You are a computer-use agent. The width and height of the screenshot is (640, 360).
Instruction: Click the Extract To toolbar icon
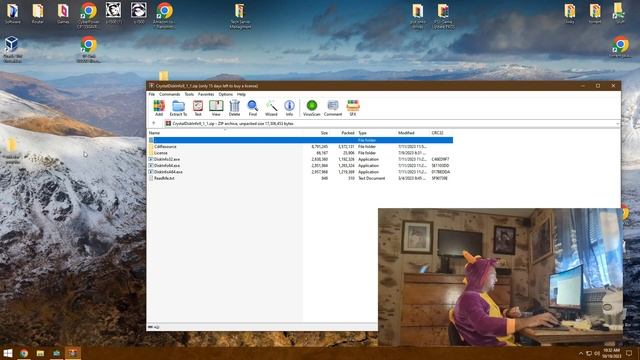(x=178, y=108)
